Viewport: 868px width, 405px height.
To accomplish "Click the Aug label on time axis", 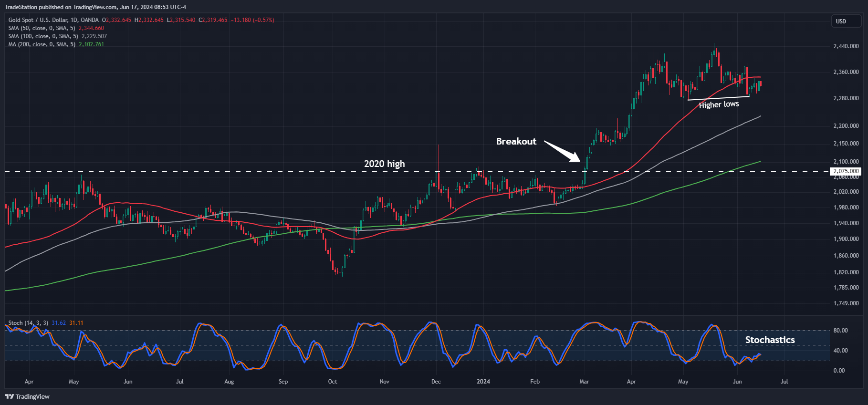I will 229,382.
